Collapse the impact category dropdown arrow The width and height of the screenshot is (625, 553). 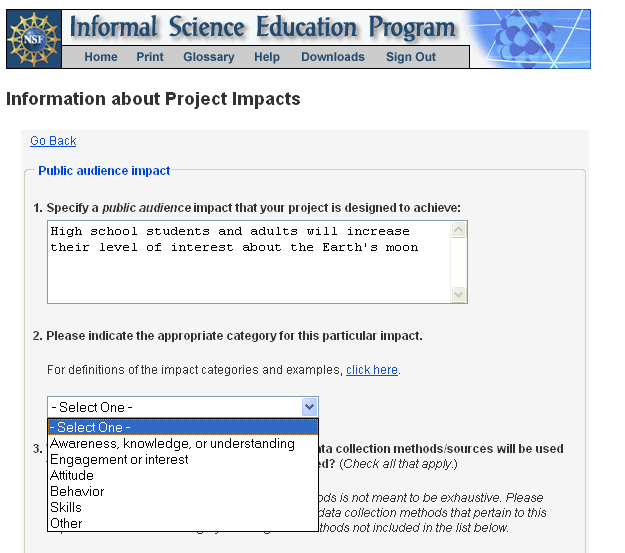pyautogui.click(x=309, y=407)
